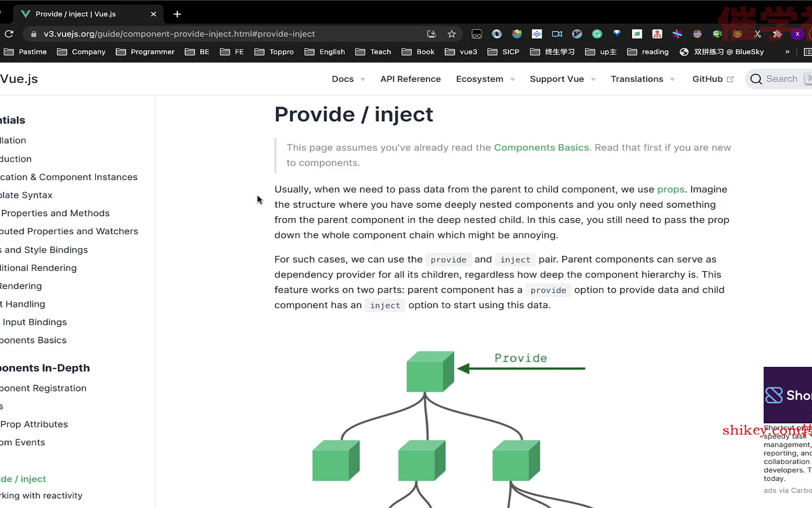812x508 pixels.
Task: Click the video camera extension icon
Action: (x=557, y=34)
